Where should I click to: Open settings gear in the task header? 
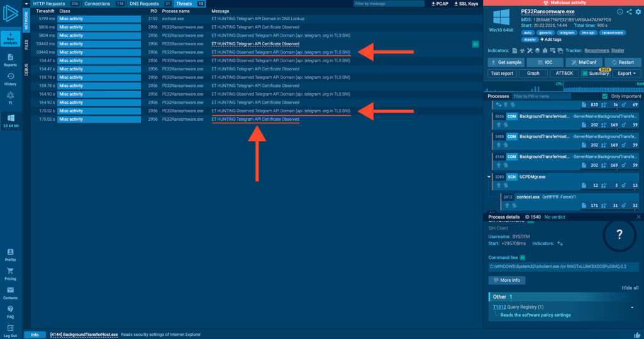[x=638, y=12]
